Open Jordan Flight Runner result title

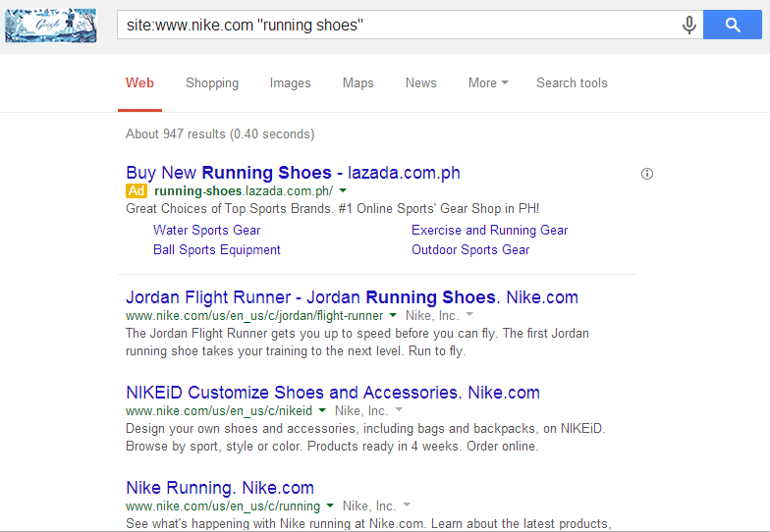pyautogui.click(x=352, y=297)
